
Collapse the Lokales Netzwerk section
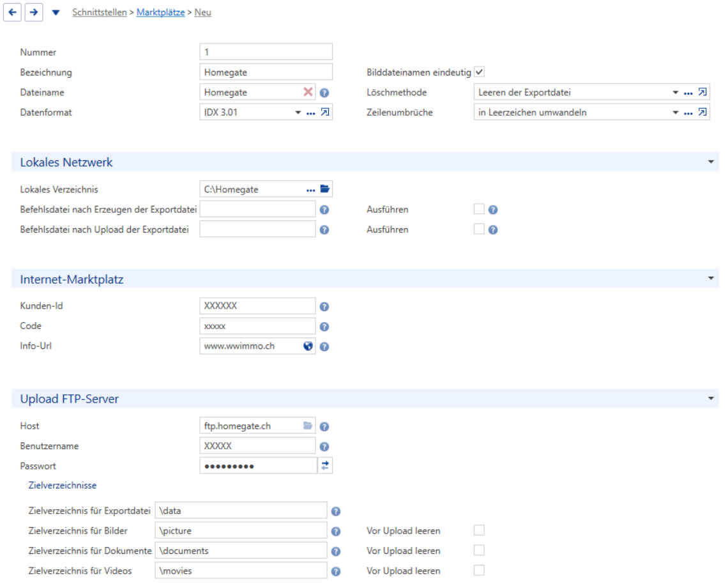[x=711, y=162]
